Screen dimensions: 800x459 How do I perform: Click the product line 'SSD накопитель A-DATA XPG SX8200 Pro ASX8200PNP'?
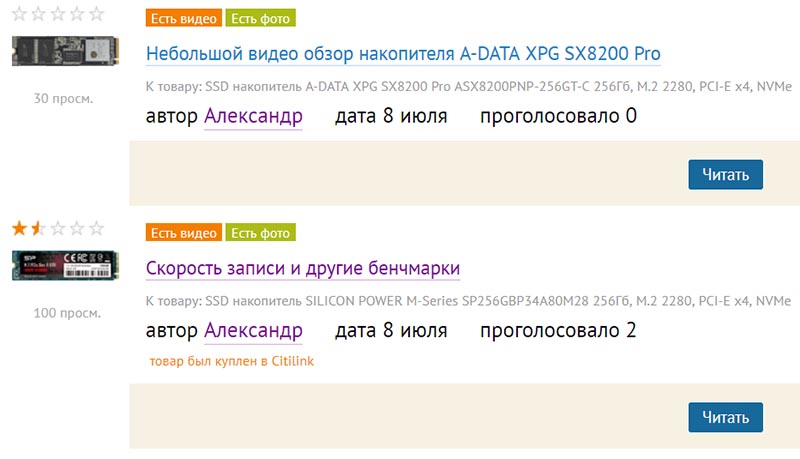click(x=468, y=87)
